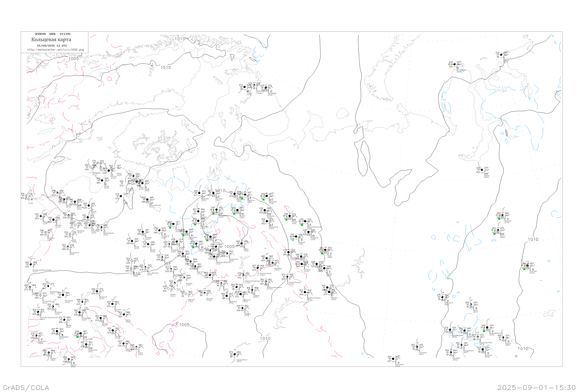The image size is (588, 392).
Task: Click the GrADS/COLA label at bottom left
Action: tap(26, 387)
